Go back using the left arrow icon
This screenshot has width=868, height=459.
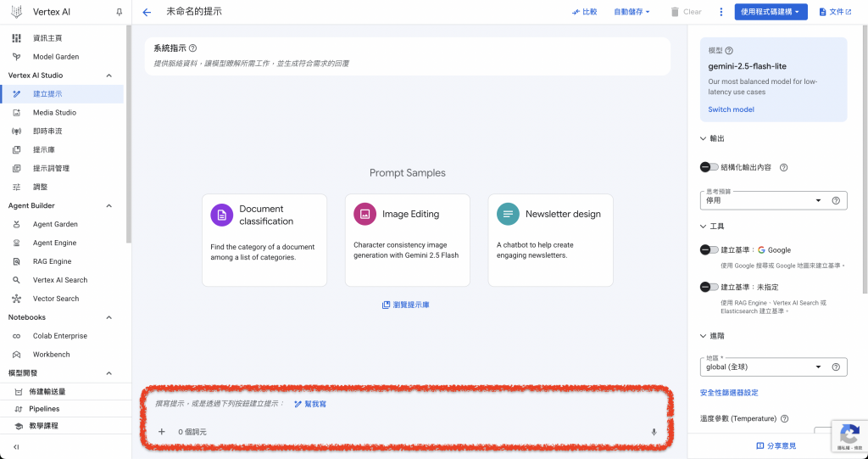(147, 12)
